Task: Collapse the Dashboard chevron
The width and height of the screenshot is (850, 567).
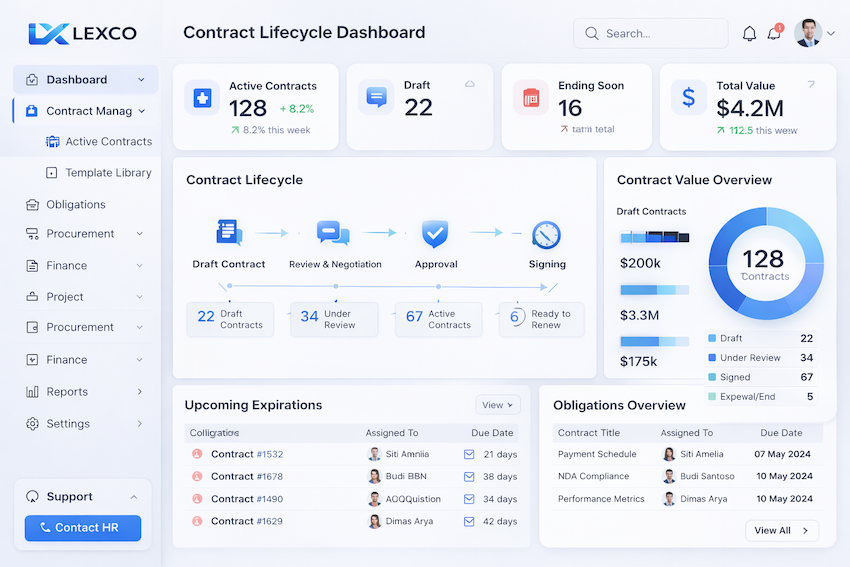Action: [141, 80]
